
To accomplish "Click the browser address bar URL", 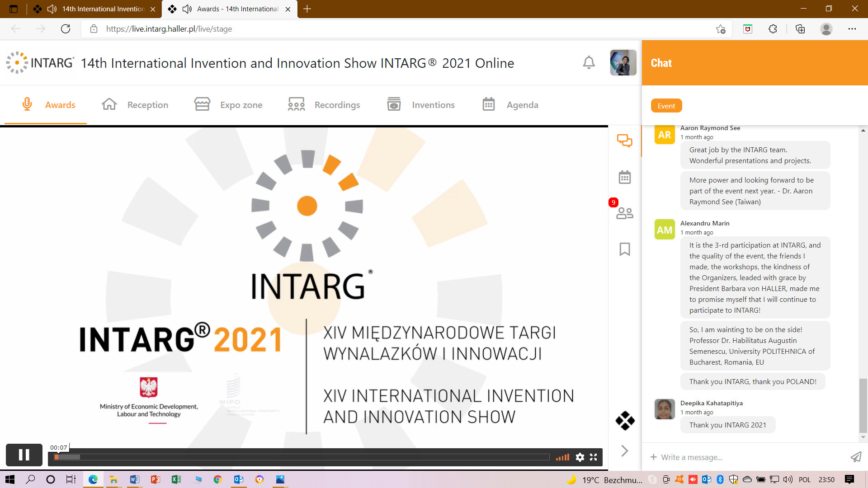I will pos(169,29).
